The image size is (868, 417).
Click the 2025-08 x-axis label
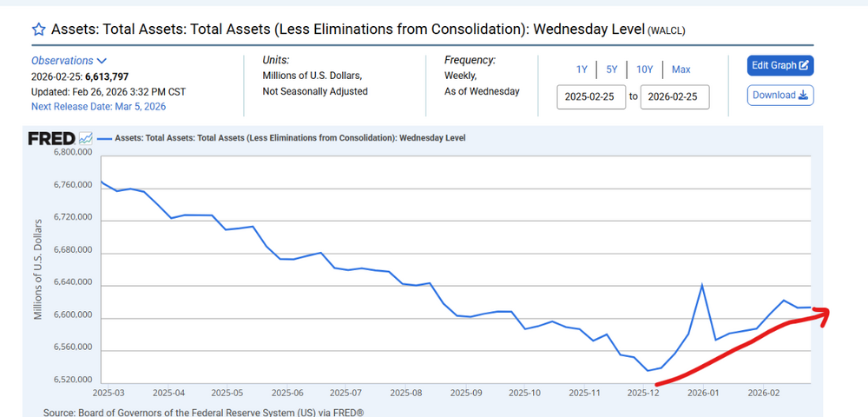click(405, 392)
